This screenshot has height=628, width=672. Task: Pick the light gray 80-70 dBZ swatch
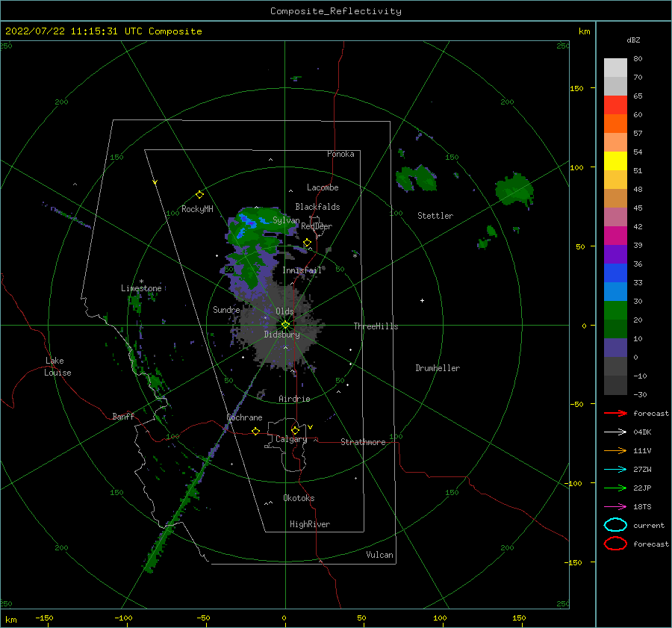point(615,68)
